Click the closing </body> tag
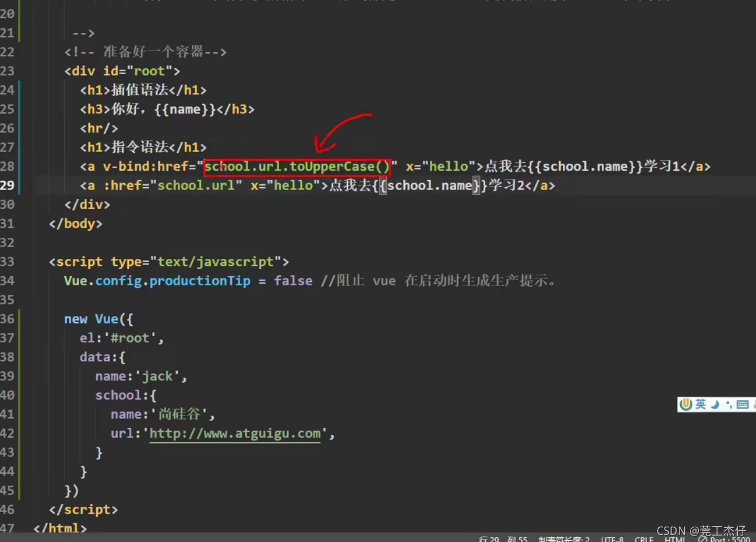 [76, 224]
